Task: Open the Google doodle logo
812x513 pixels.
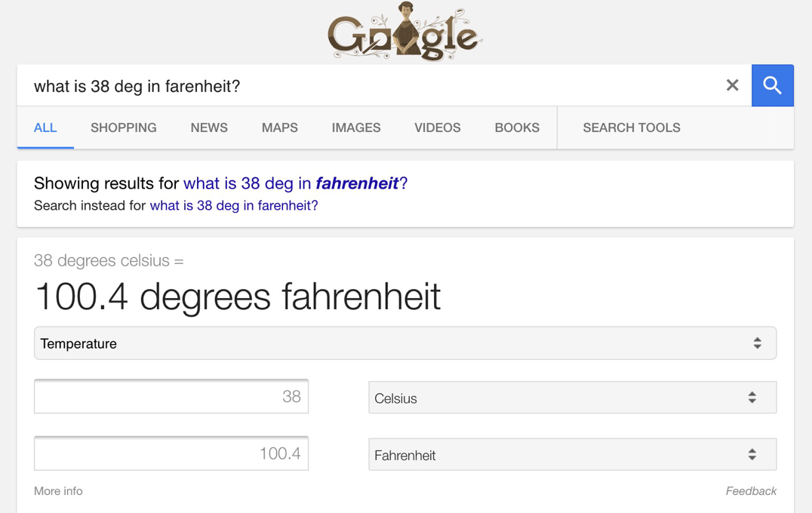Action: (405, 32)
